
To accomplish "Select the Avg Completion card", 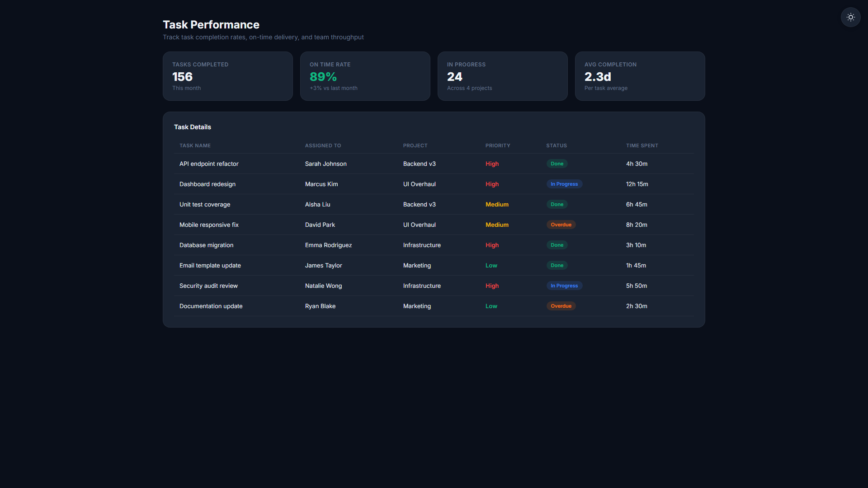I will pyautogui.click(x=640, y=76).
